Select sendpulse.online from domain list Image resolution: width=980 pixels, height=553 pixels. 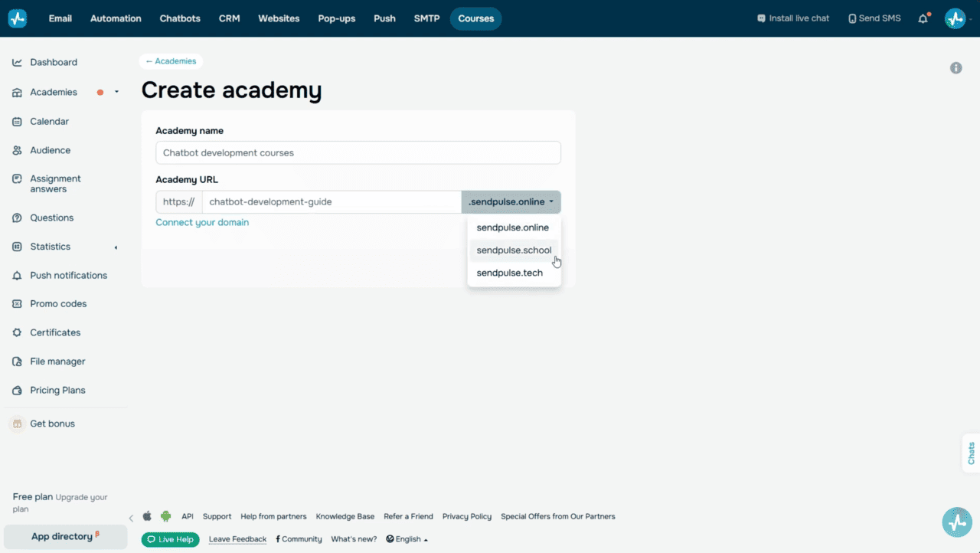tap(514, 227)
